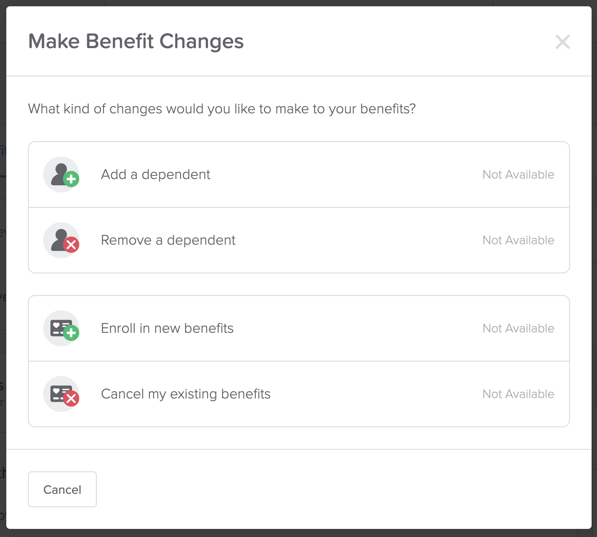Close the Make Benefit Changes dialog
This screenshot has height=537, width=597.
(x=562, y=42)
